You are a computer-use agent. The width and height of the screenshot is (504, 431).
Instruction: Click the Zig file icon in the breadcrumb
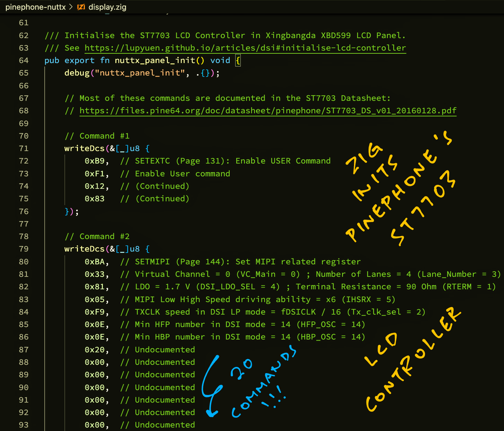(x=81, y=7)
